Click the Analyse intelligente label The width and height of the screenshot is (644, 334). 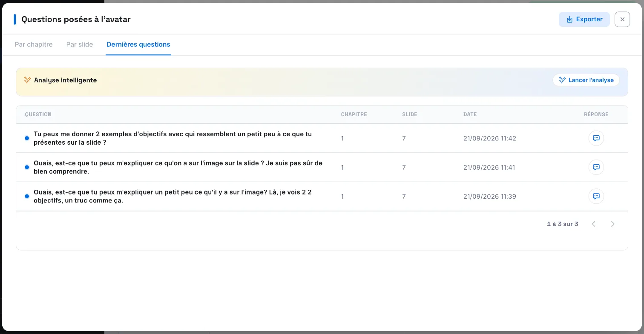coord(66,80)
